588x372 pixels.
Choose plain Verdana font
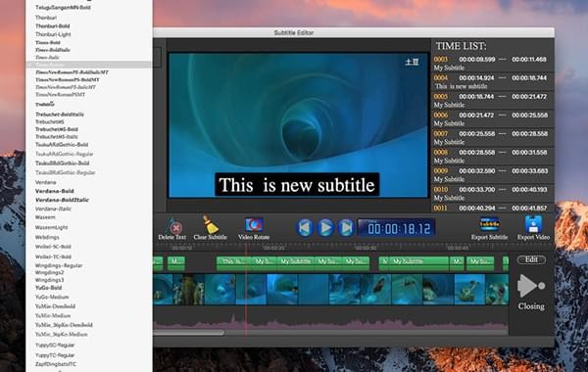(x=46, y=182)
